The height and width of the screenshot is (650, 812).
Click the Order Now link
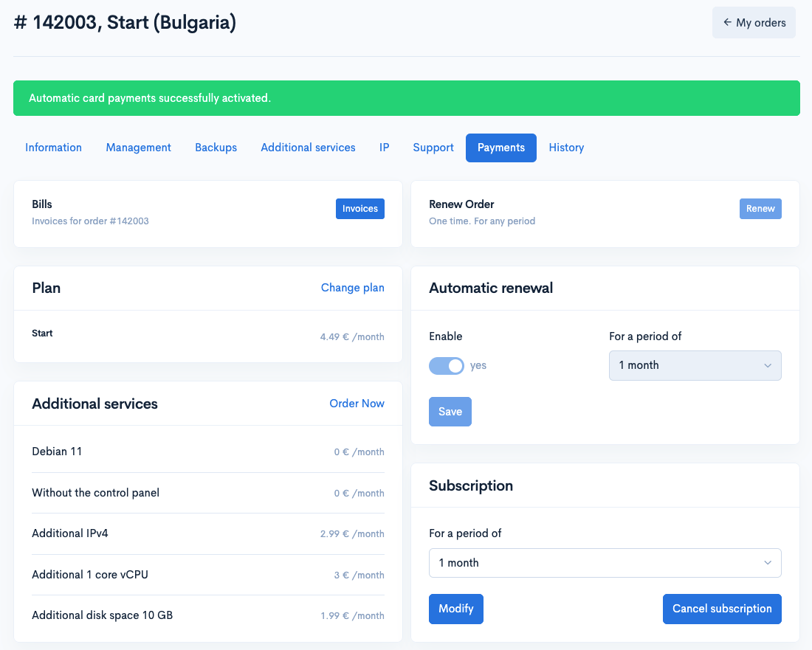coord(357,403)
